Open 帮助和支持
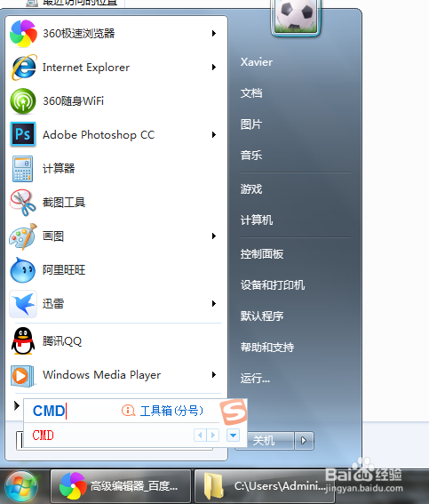This screenshot has height=504, width=429. (267, 348)
